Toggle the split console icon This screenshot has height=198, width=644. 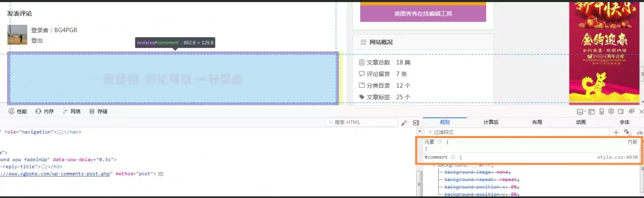[x=591, y=111]
